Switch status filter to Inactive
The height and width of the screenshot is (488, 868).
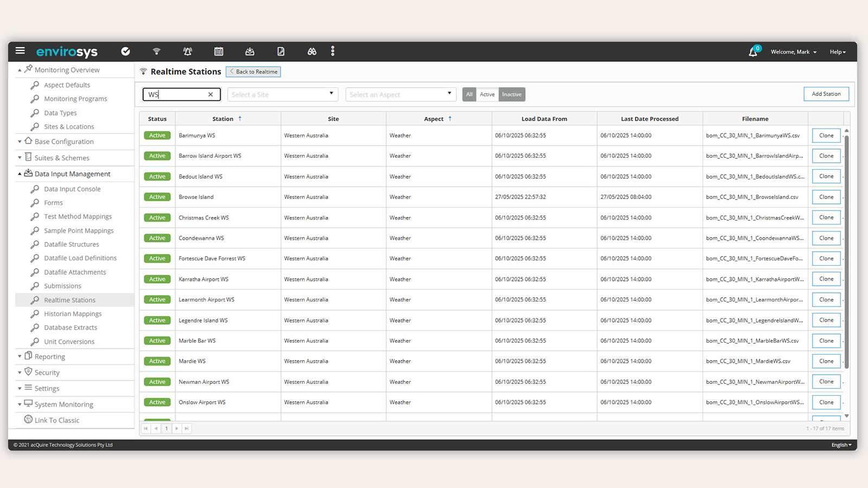click(512, 94)
